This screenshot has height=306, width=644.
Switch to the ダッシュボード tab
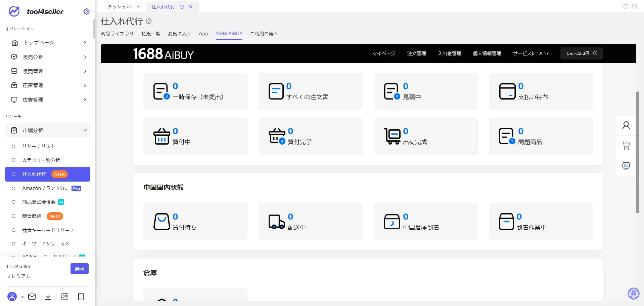pyautogui.click(x=124, y=7)
